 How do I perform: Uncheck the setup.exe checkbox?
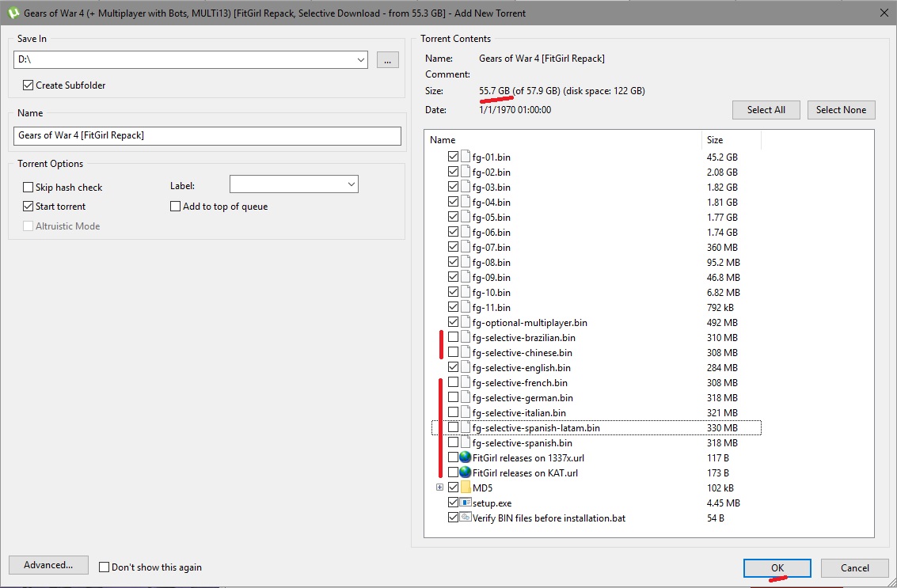click(x=453, y=503)
